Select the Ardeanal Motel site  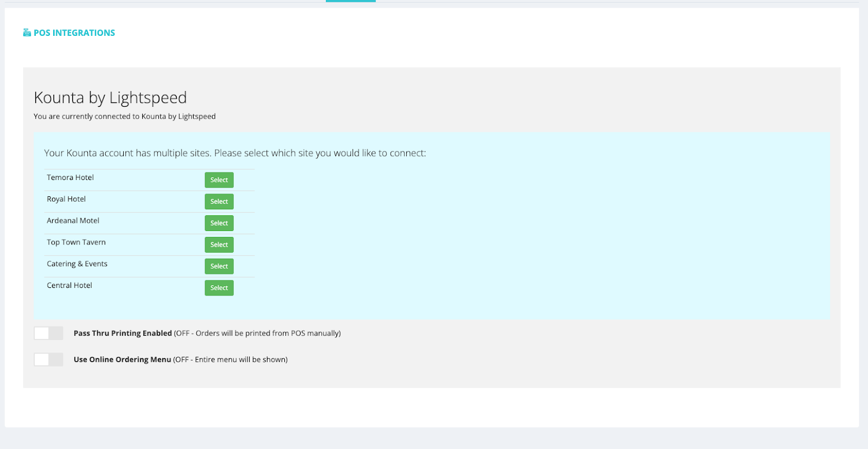tap(219, 223)
